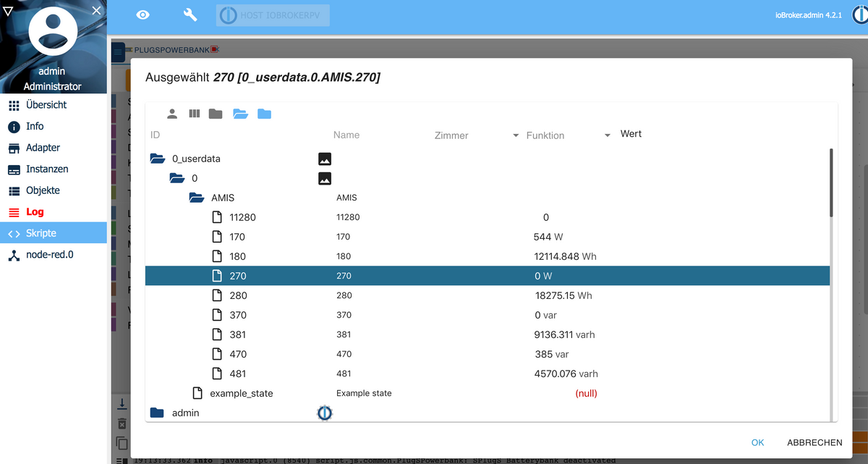Click the red (null) value
Viewport: 868px width, 464px height.
[586, 393]
